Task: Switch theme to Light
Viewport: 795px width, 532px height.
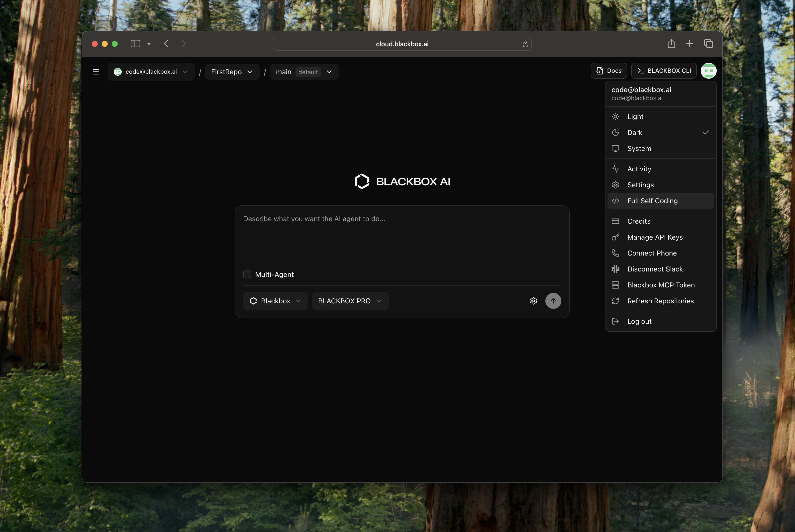Action: pos(635,116)
